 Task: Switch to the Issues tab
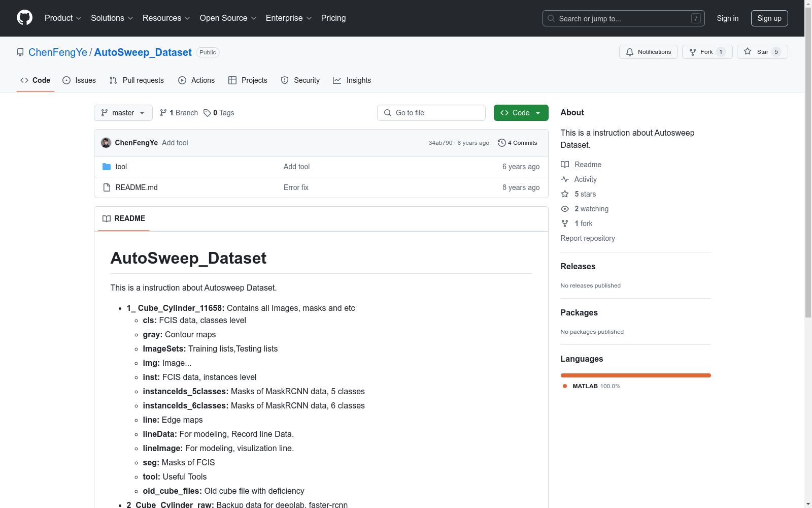click(x=79, y=80)
